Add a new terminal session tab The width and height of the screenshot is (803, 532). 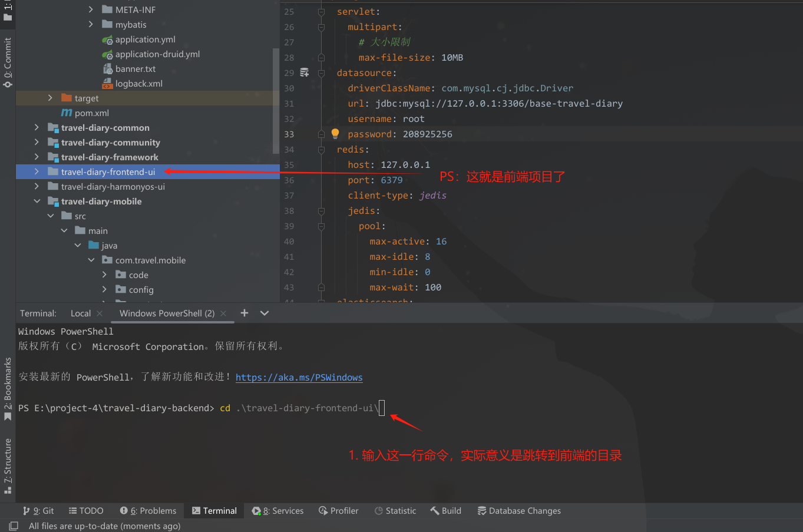244,313
